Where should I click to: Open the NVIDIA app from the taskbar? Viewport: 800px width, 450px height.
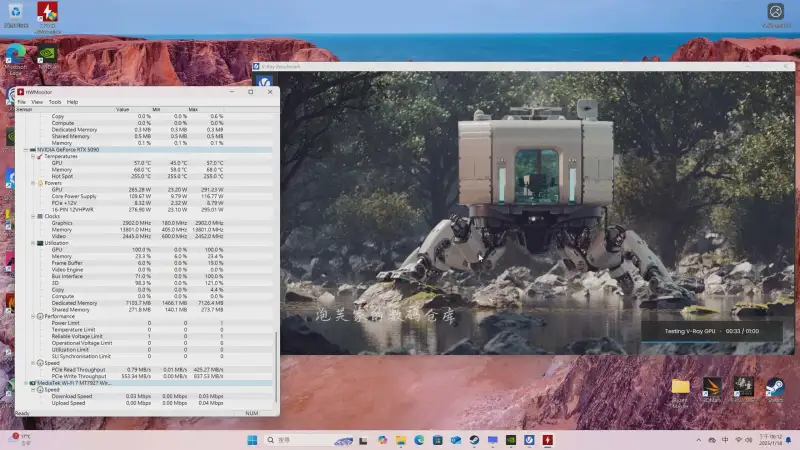click(511, 440)
